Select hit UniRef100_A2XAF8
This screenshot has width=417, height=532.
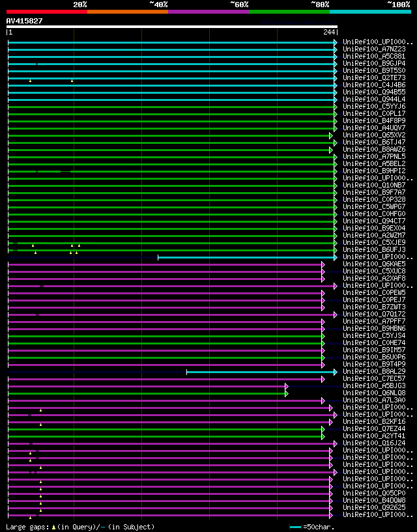[x=374, y=278]
